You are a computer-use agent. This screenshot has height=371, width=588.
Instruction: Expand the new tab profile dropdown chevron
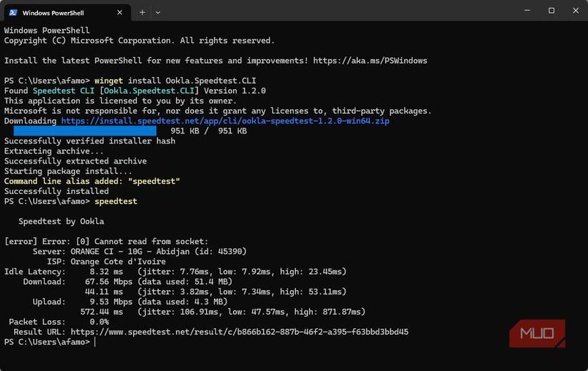(x=158, y=12)
